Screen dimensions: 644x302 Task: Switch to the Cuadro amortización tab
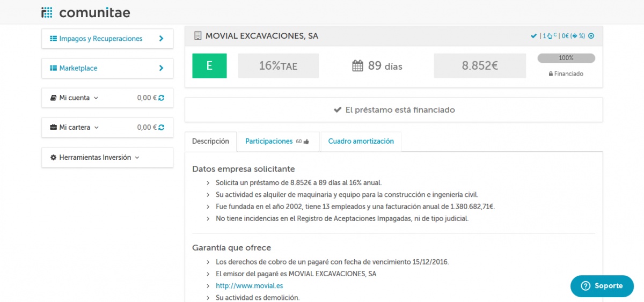(361, 142)
